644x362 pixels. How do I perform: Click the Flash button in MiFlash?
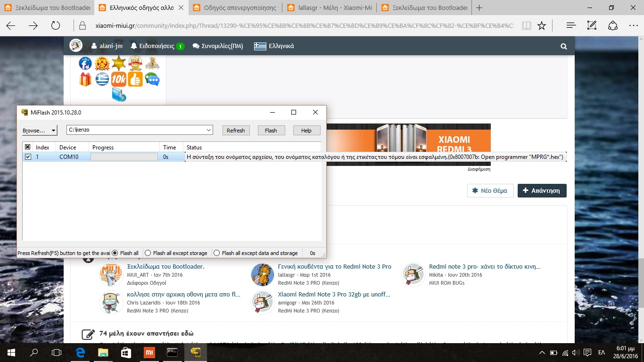271,131
